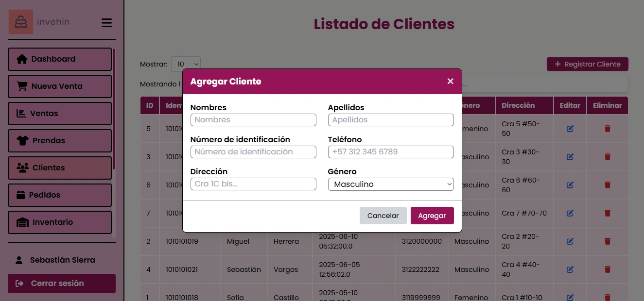Click the edit pencil for client Miguel
644x301 pixels.
pos(570,241)
